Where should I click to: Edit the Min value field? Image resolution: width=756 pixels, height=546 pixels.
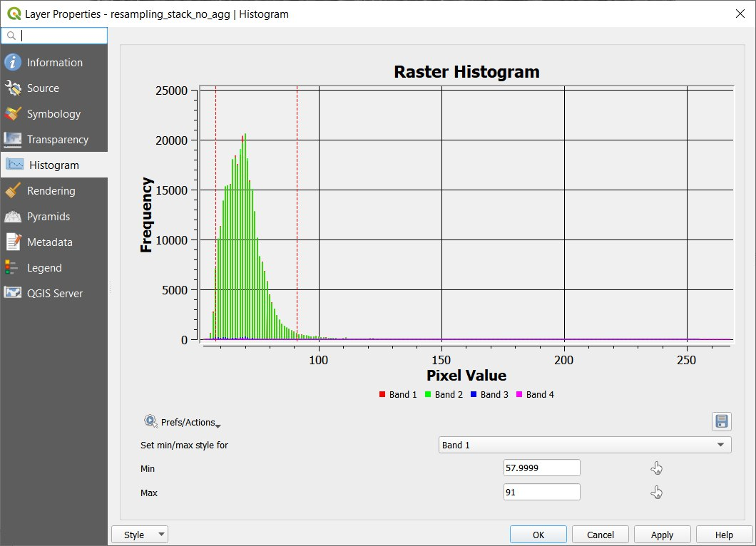pyautogui.click(x=541, y=468)
